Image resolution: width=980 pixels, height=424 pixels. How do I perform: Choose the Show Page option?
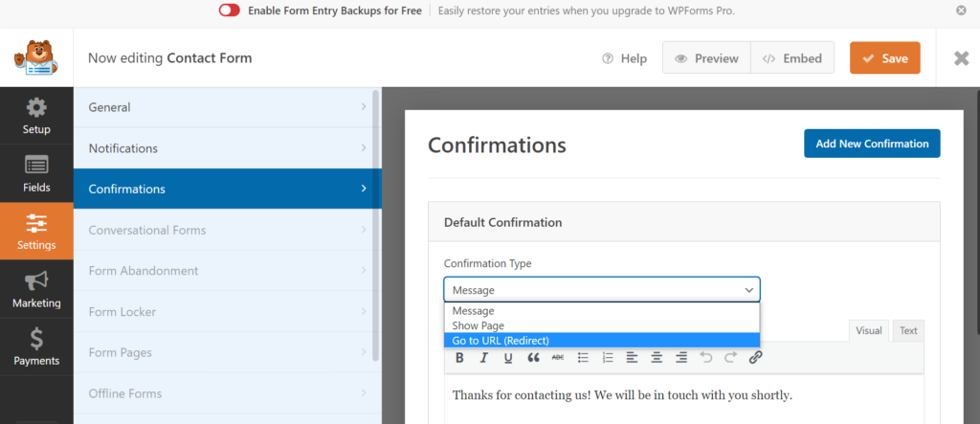(602, 325)
